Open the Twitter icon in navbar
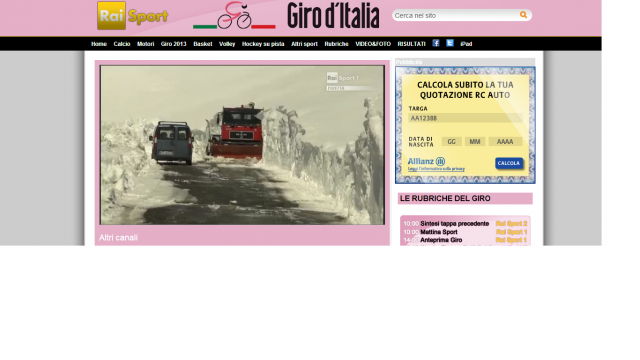 pyautogui.click(x=450, y=43)
